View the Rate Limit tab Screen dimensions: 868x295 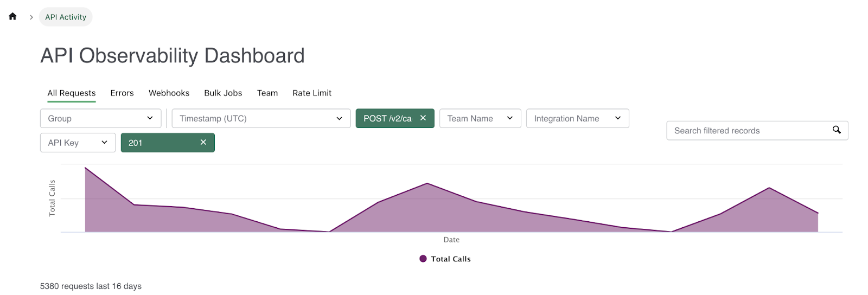click(312, 93)
